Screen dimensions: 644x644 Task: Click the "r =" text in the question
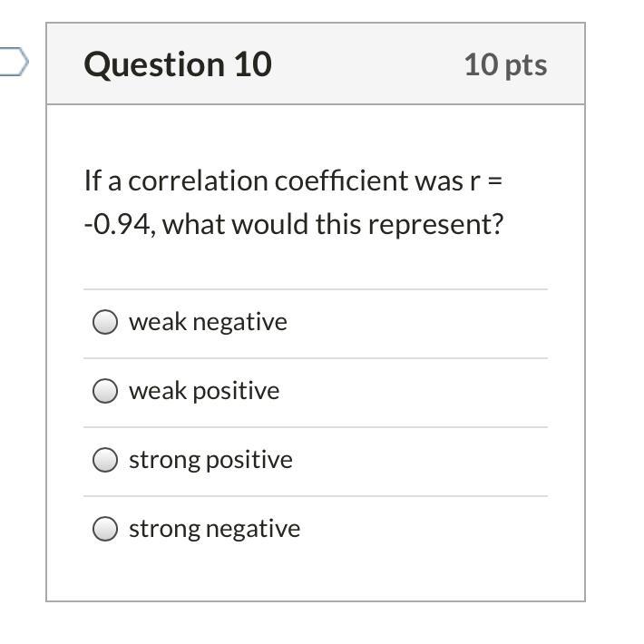pyautogui.click(x=485, y=181)
